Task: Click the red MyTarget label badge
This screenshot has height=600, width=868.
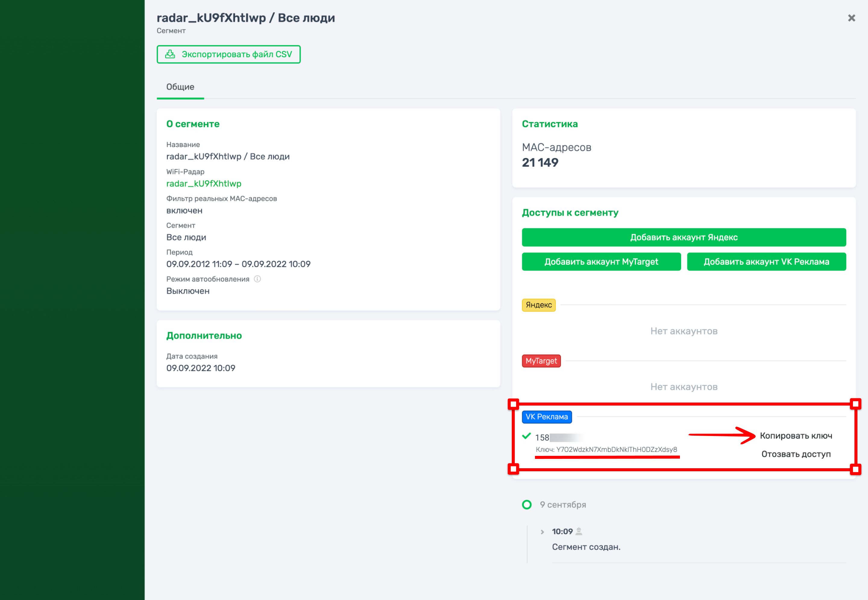Action: point(541,361)
